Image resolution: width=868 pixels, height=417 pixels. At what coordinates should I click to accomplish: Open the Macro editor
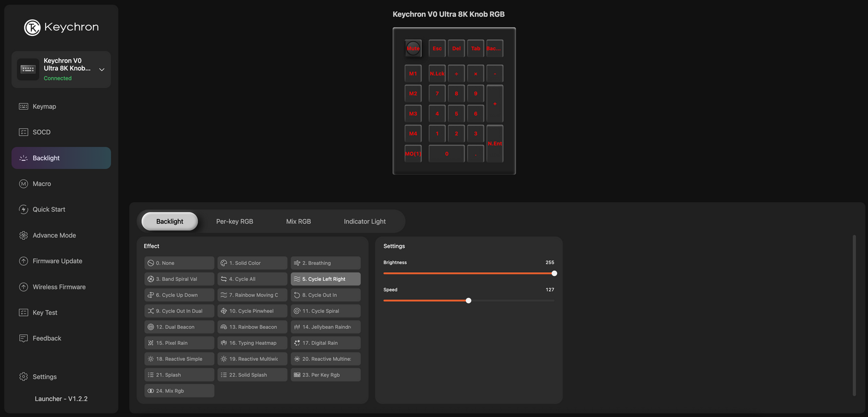pos(42,184)
